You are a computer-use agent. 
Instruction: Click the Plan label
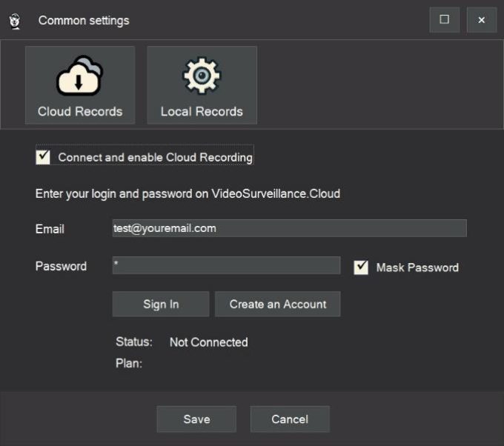pos(128,364)
